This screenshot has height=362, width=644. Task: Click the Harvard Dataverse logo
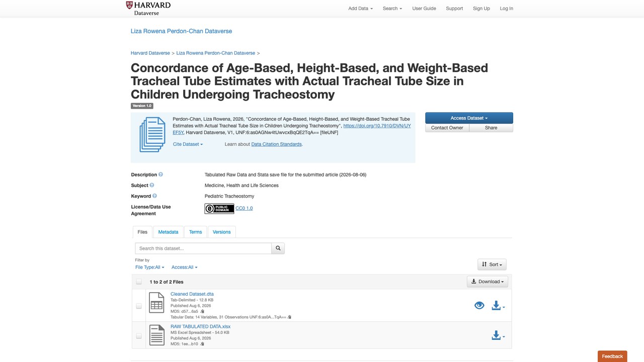(148, 8)
